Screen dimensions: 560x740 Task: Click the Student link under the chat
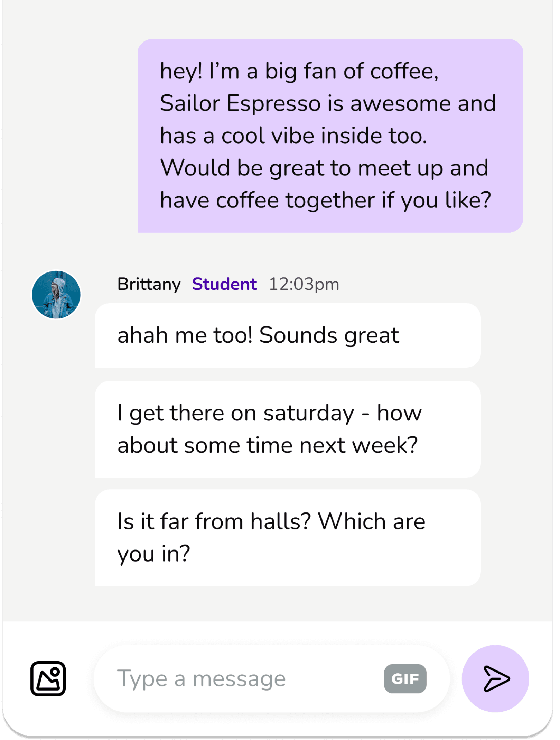(224, 285)
